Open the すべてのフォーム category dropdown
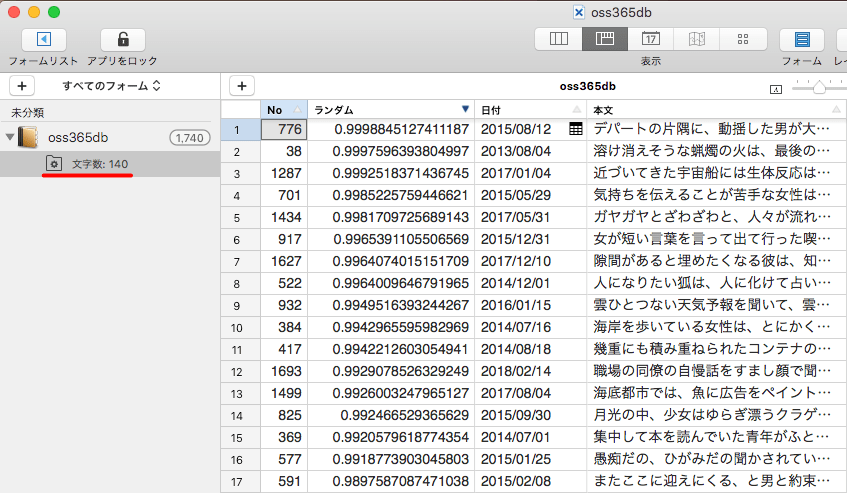Image resolution: width=847 pixels, height=493 pixels. pyautogui.click(x=111, y=86)
